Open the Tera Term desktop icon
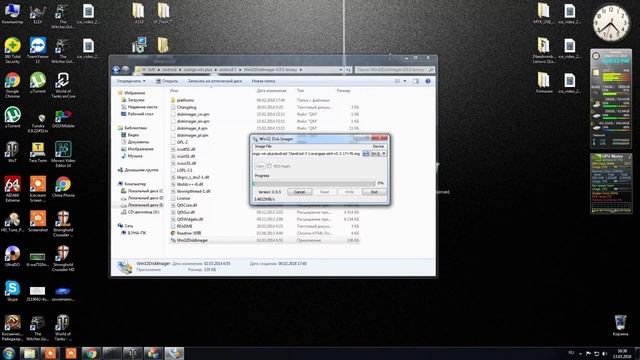Viewport: 640px width, 360px height. pyautogui.click(x=38, y=153)
